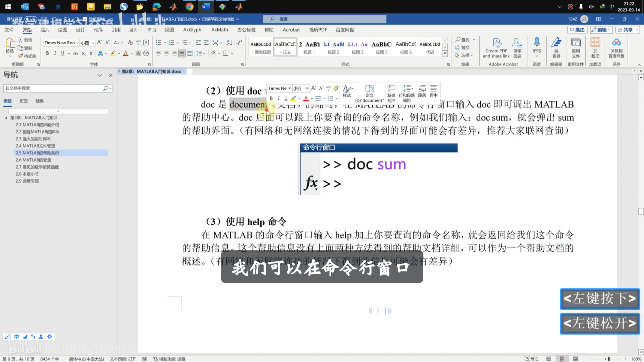The height and width of the screenshot is (362, 644).
Task: Click the Strikethrough icon in ribbon
Action: click(75, 53)
